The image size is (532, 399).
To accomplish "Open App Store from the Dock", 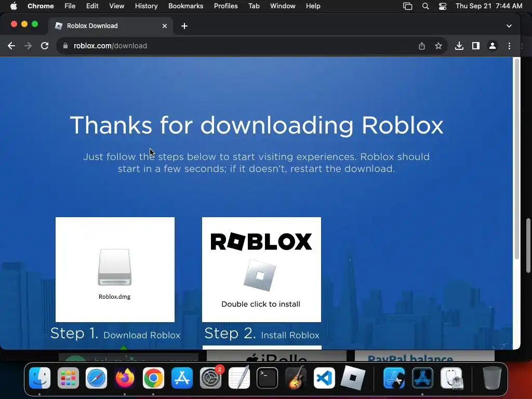I will point(182,378).
